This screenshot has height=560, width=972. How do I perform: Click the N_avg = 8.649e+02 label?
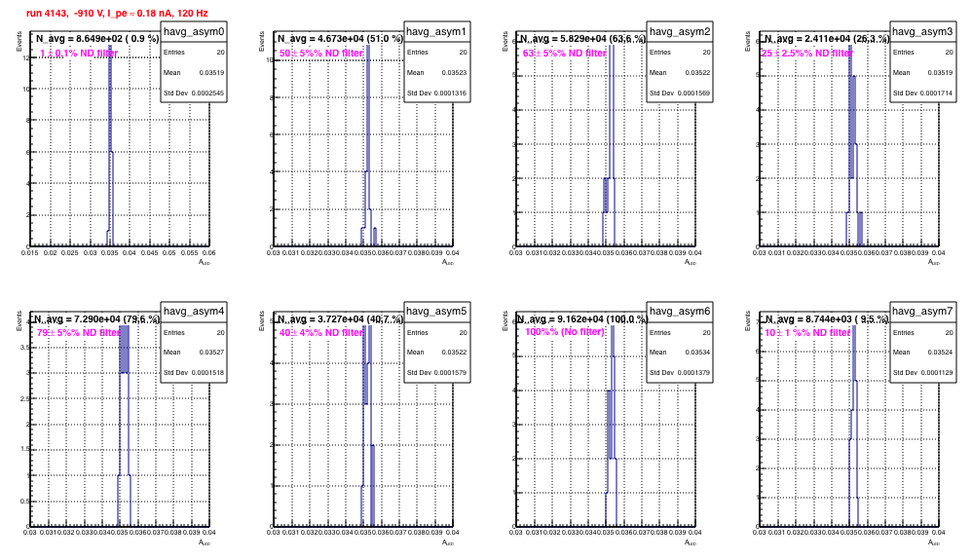pos(97,39)
